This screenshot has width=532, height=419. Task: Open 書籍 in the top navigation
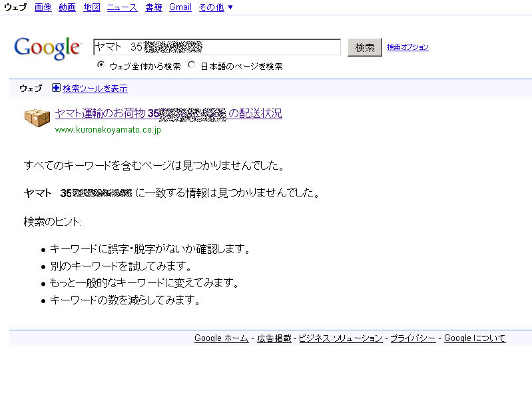154,7
